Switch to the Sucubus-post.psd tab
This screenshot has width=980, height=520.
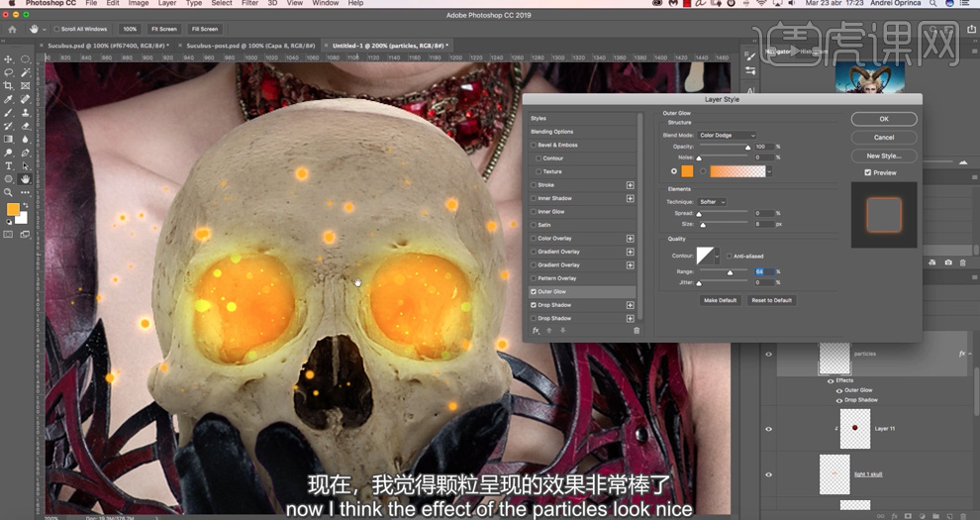click(249, 46)
